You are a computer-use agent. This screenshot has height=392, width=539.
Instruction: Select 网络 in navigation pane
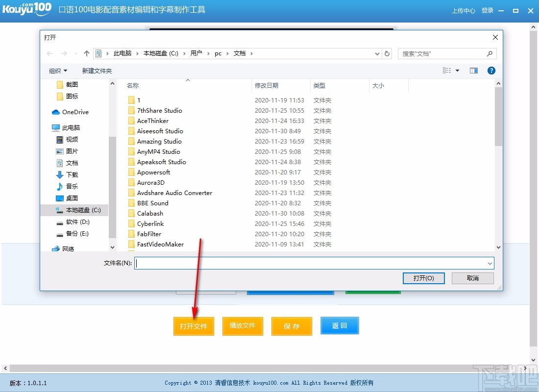[63, 248]
